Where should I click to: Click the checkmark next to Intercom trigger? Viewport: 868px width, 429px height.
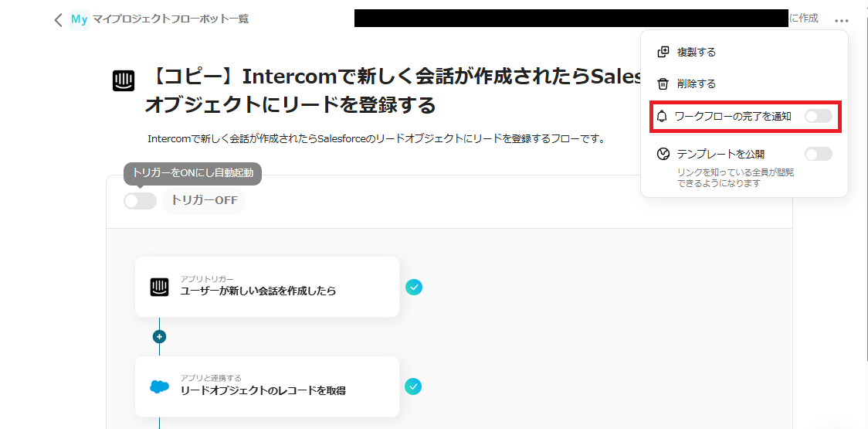tap(414, 288)
